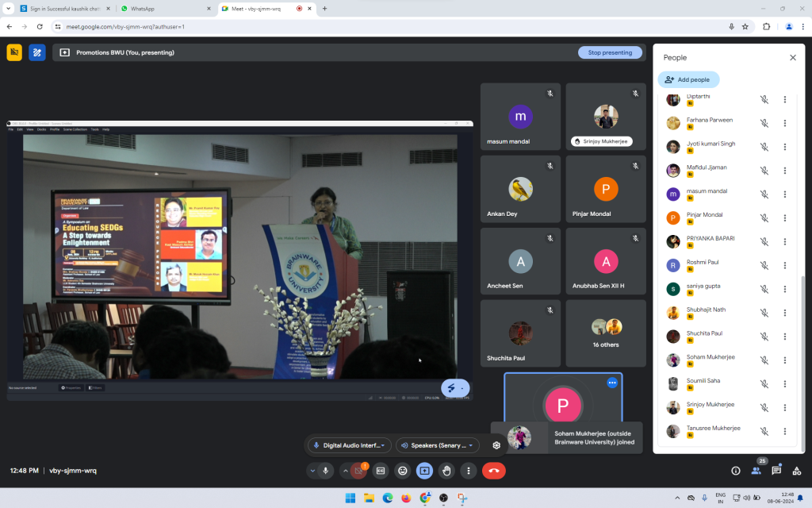The height and width of the screenshot is (508, 812).
Task: Open the activities panel
Action: pos(797,471)
